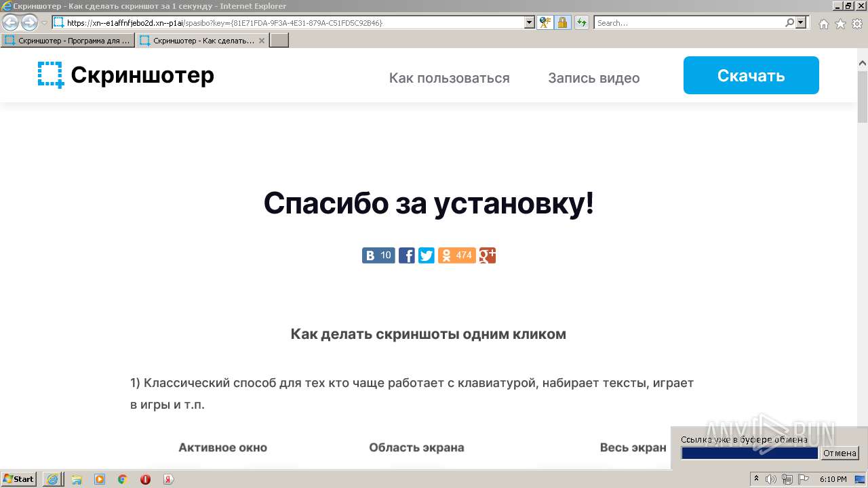Image resolution: width=868 pixels, height=488 pixels.
Task: Open Internet Explorer from the taskbar
Action: (x=52, y=479)
